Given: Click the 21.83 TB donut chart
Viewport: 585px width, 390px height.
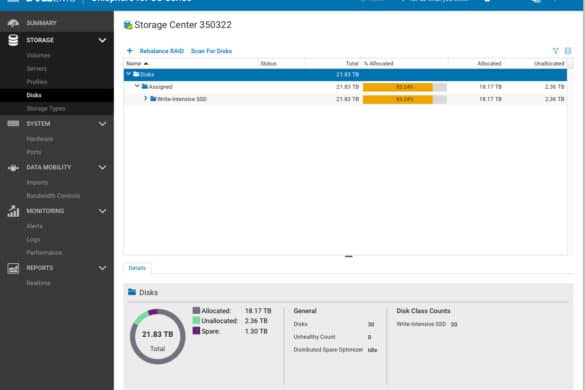Looking at the screenshot, I should pyautogui.click(x=157, y=336).
